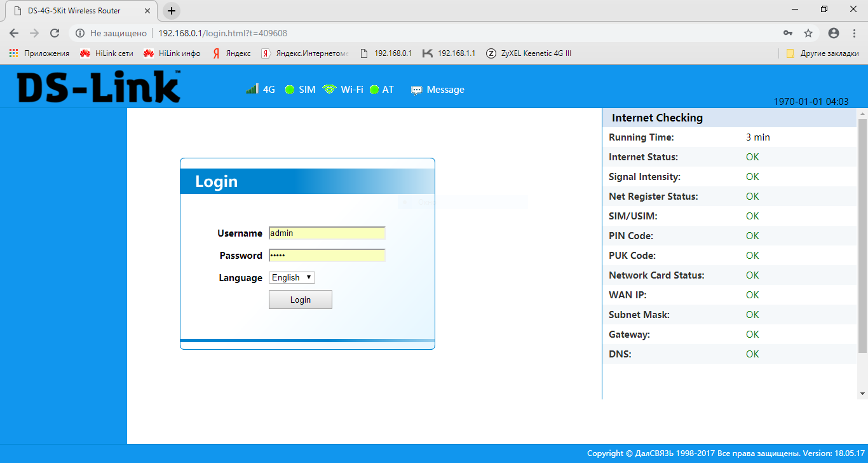Click the Network Card Status label
The width and height of the screenshot is (868, 463).
pos(656,275)
